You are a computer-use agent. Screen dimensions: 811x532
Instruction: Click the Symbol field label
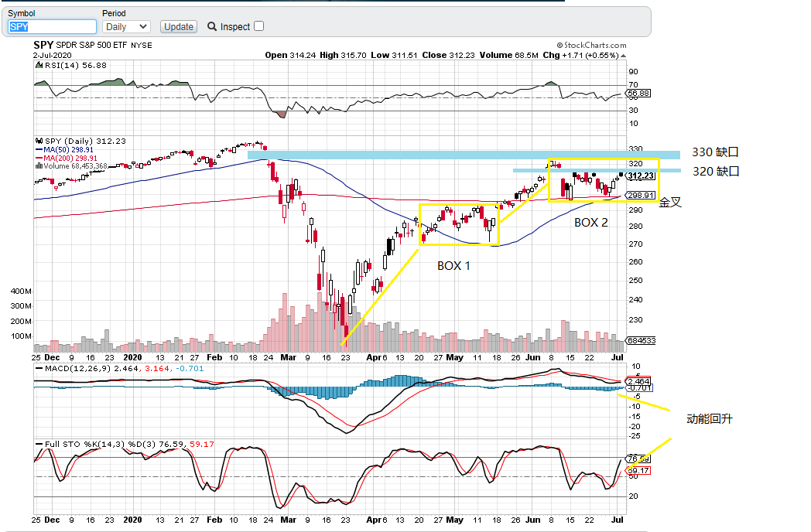click(x=21, y=13)
